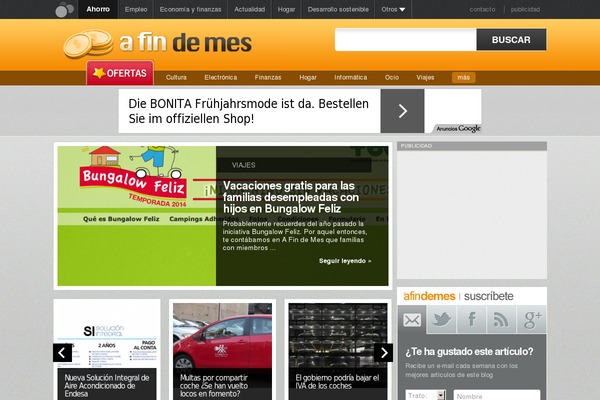Open Desarrollo sostenible menu item
Image resolution: width=600 pixels, height=400 pixels.
[x=338, y=9]
